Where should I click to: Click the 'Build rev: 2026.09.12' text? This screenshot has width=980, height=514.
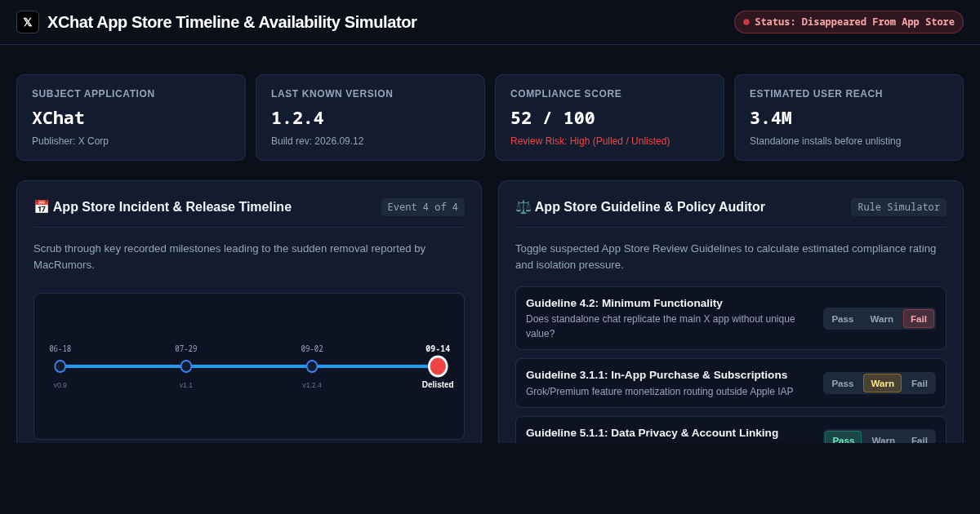318,141
